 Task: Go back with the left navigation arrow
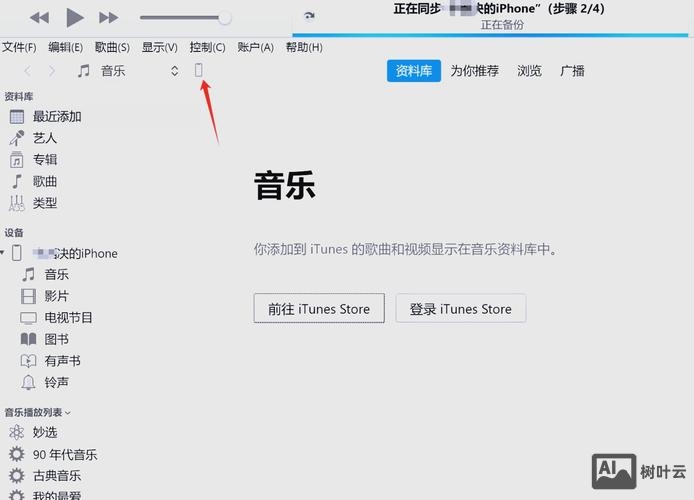click(x=28, y=71)
